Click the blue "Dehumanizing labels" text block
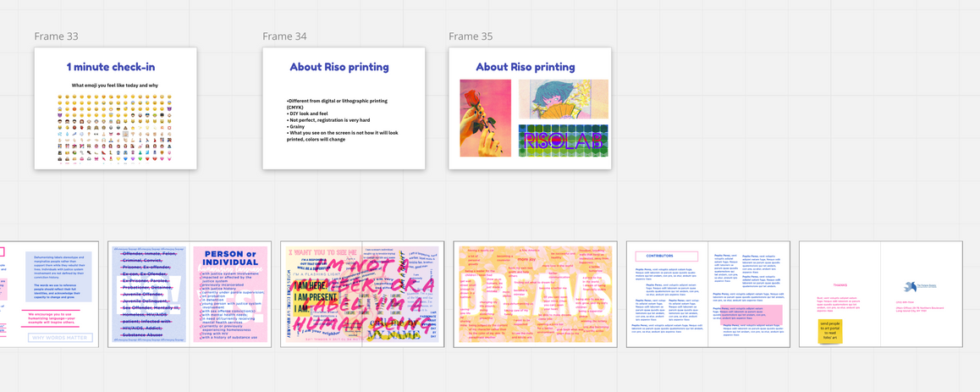980x392 pixels. [58, 277]
